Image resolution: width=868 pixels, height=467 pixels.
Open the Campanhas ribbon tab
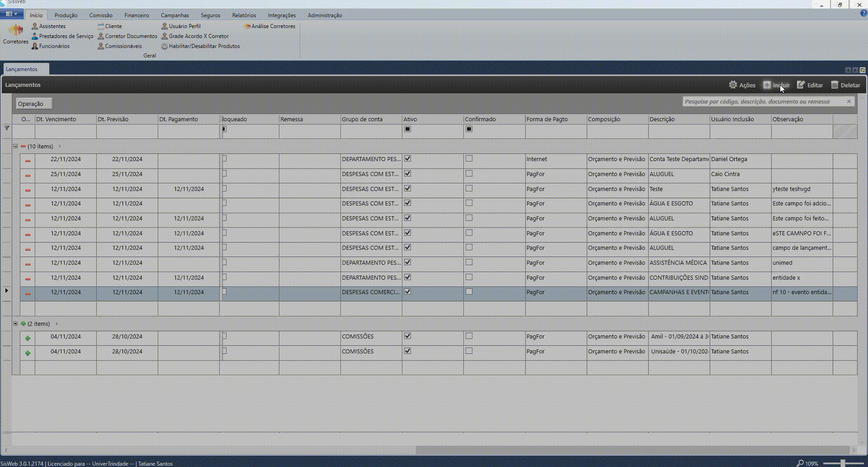[175, 15]
